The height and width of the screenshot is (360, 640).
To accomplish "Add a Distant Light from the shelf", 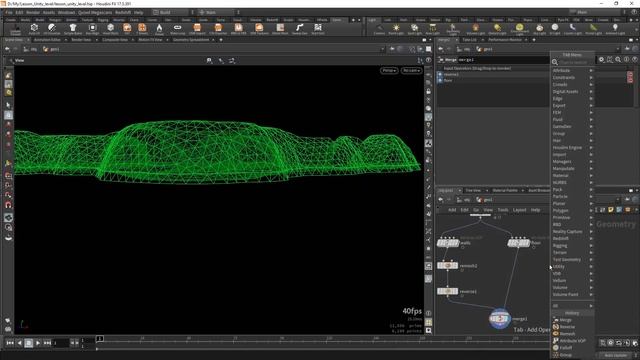I will 497,29.
